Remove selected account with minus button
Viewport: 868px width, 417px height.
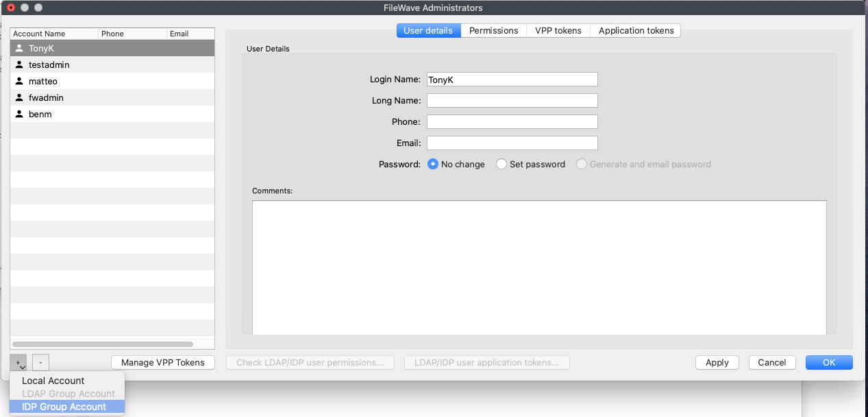point(40,362)
